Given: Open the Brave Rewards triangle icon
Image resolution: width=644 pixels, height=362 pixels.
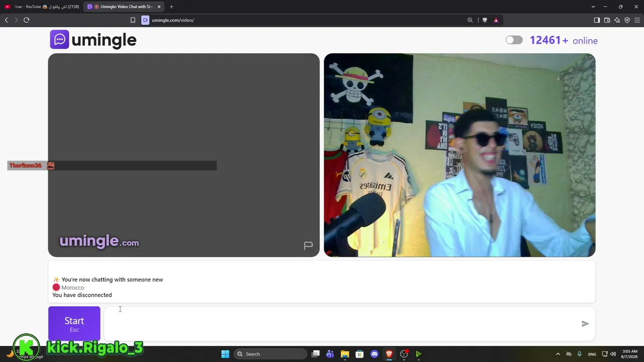Looking at the screenshot, I should (x=496, y=20).
